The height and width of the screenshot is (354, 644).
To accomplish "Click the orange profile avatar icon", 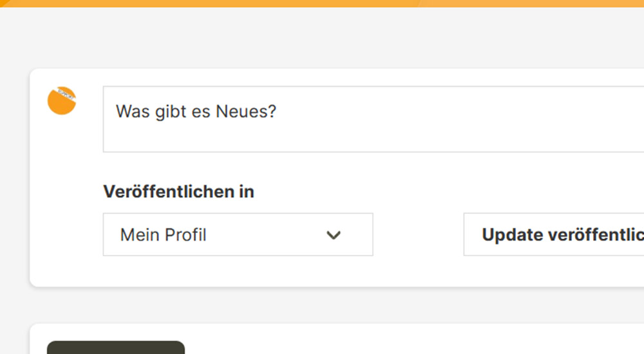I will [x=61, y=103].
